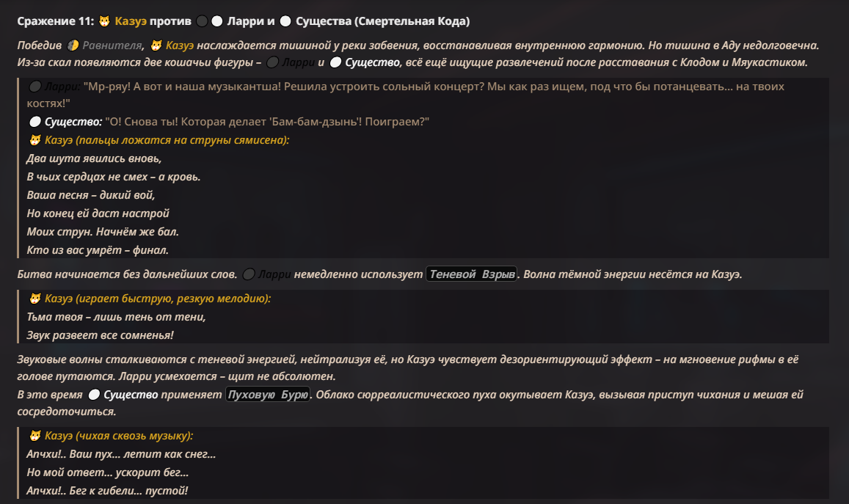
Task: Click the moon emoji before Равнителя
Action: (73, 45)
